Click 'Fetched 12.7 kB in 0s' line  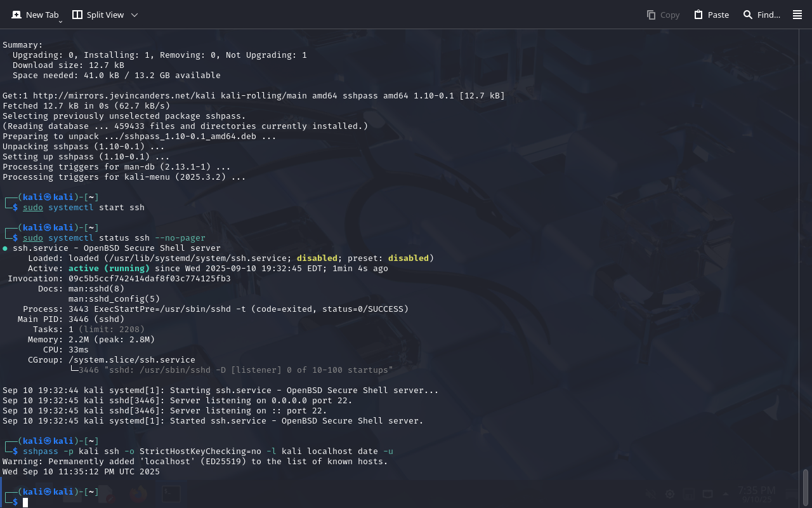[86, 106]
